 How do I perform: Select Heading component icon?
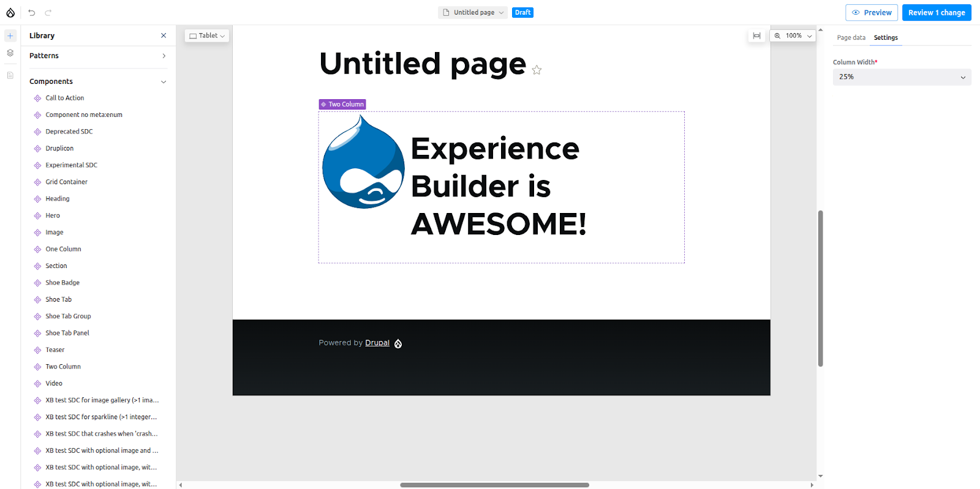pyautogui.click(x=37, y=199)
